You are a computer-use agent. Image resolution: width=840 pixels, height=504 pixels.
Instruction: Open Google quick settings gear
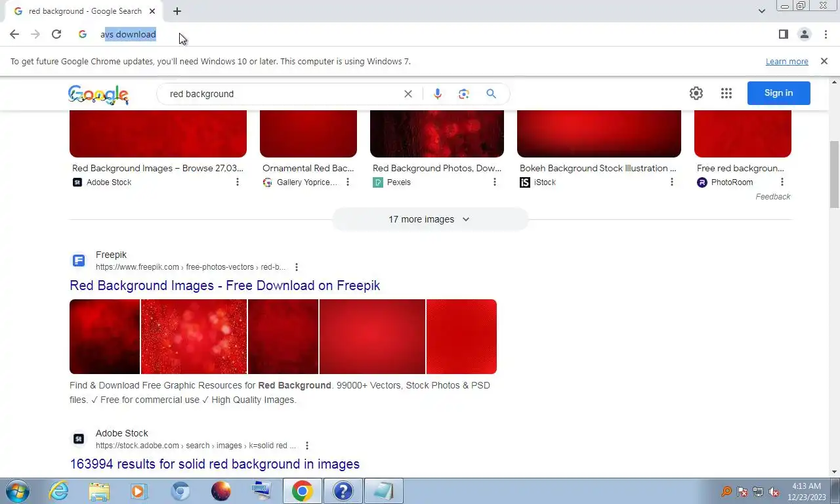tap(696, 93)
